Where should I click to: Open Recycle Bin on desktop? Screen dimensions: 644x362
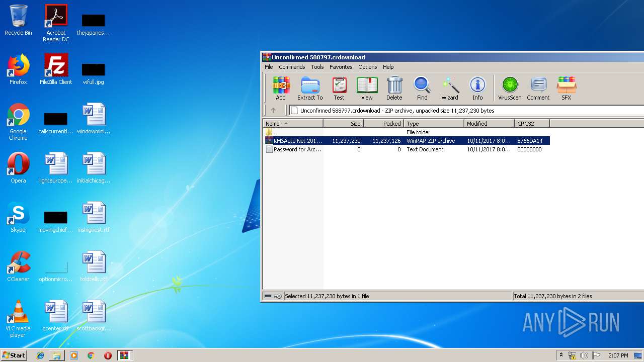point(18,20)
